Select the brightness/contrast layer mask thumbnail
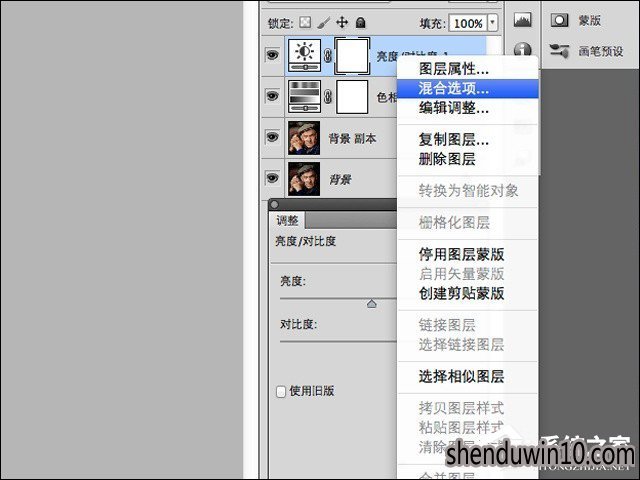The image size is (640, 480). click(x=352, y=56)
